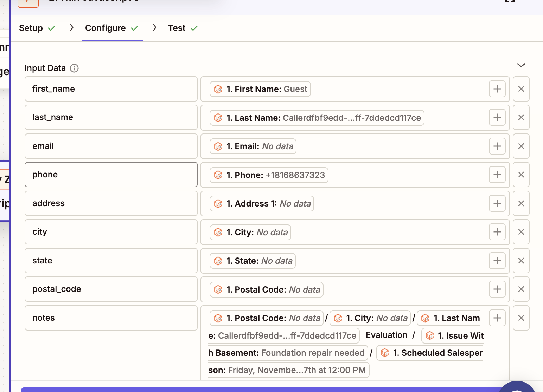Delete the phone input row
The image size is (543, 392).
(521, 175)
